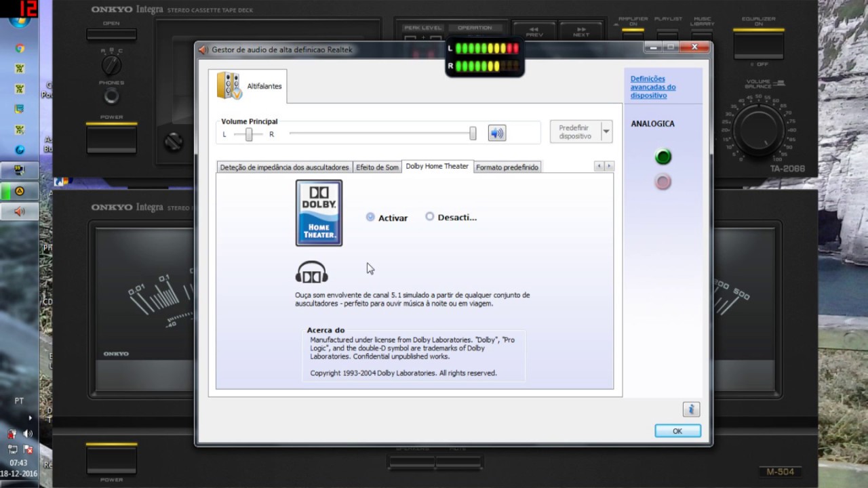The height and width of the screenshot is (488, 868).
Task: Toggle the EQUALIZER ON button
Action: point(758,44)
